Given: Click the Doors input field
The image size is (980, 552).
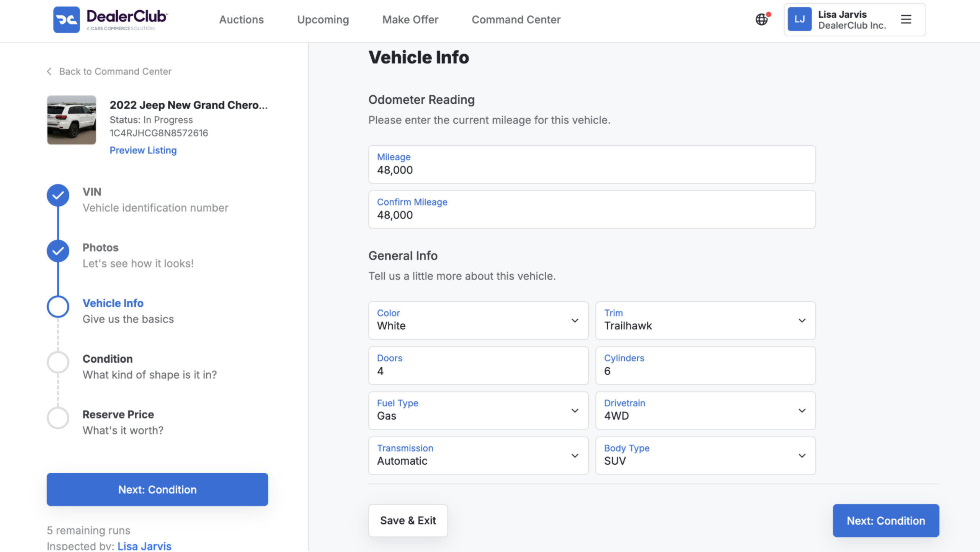Looking at the screenshot, I should [478, 366].
